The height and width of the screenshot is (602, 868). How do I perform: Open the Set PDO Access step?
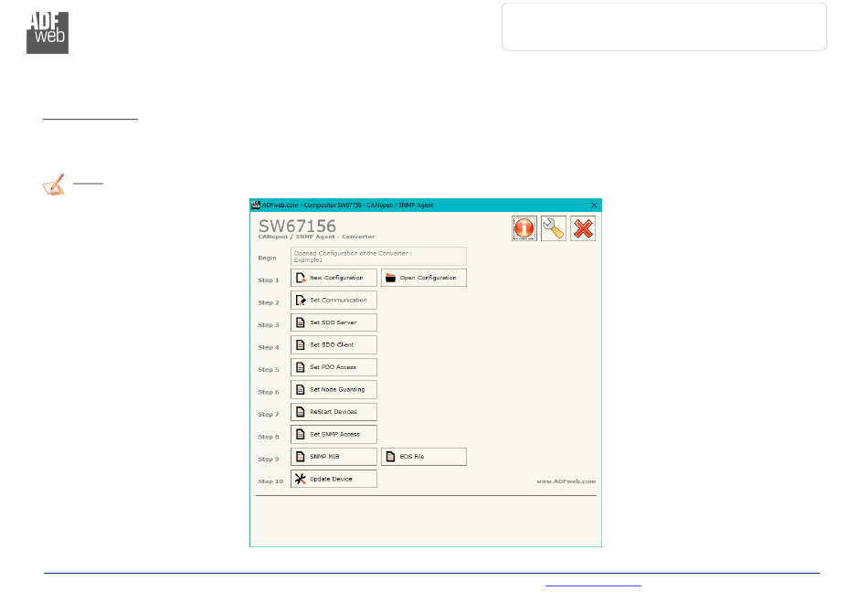pyautogui.click(x=333, y=367)
